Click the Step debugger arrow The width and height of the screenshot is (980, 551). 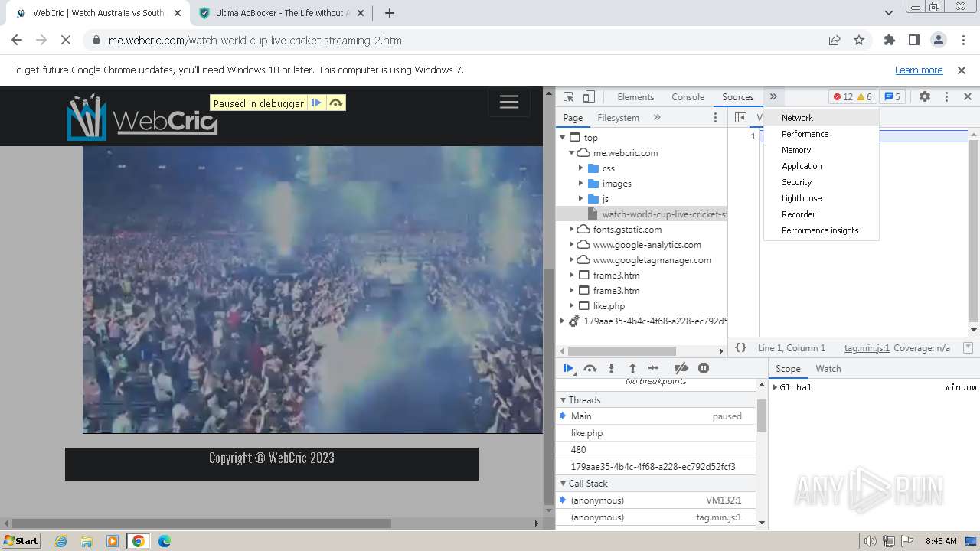[x=653, y=368]
